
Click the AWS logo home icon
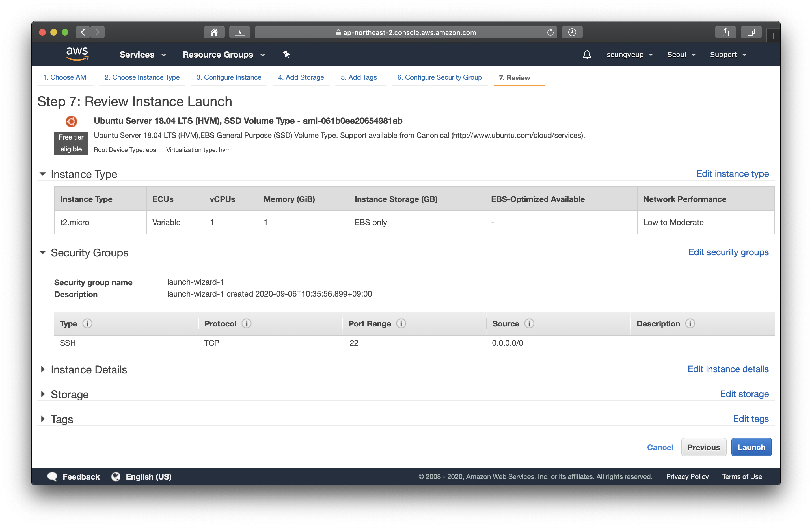click(77, 54)
